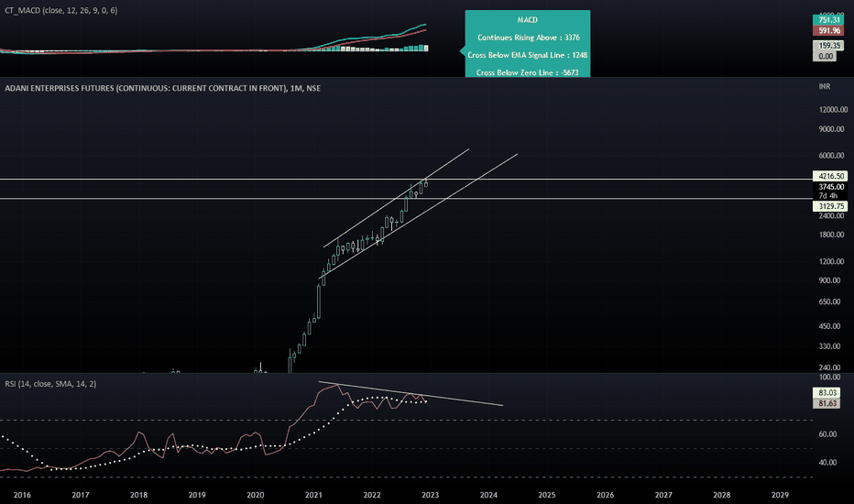Click the 4216.50 horizontal line price label
The height and width of the screenshot is (504, 854).
point(830,176)
